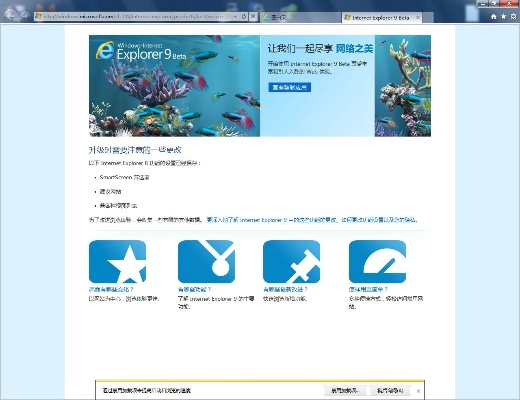Click the coral reef fish banner image
This screenshot has height=400, width=520.
[174, 86]
